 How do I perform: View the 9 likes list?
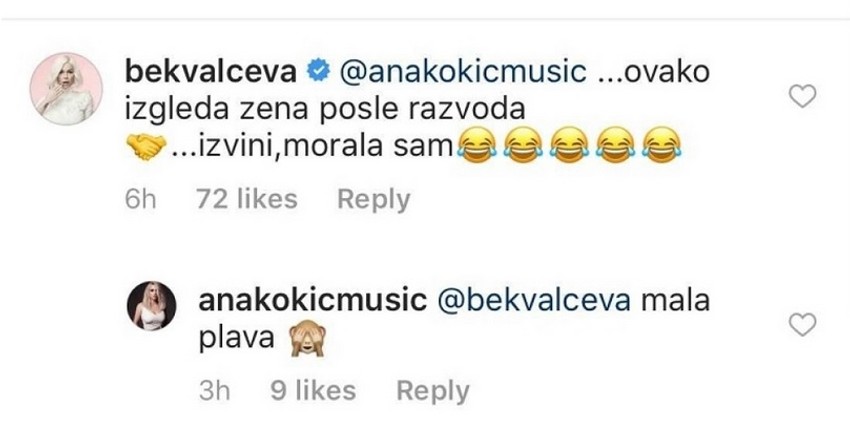[x=313, y=390]
